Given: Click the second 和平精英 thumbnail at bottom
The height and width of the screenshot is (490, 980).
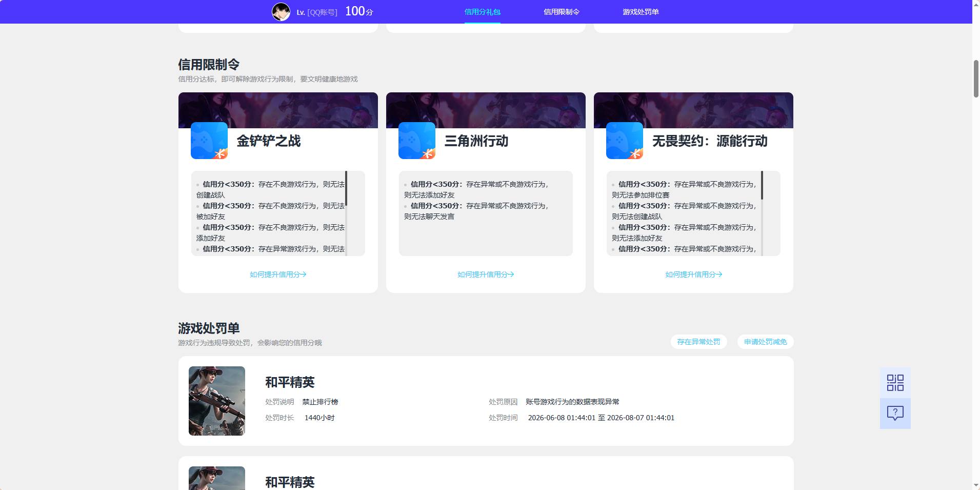Looking at the screenshot, I should point(217,478).
